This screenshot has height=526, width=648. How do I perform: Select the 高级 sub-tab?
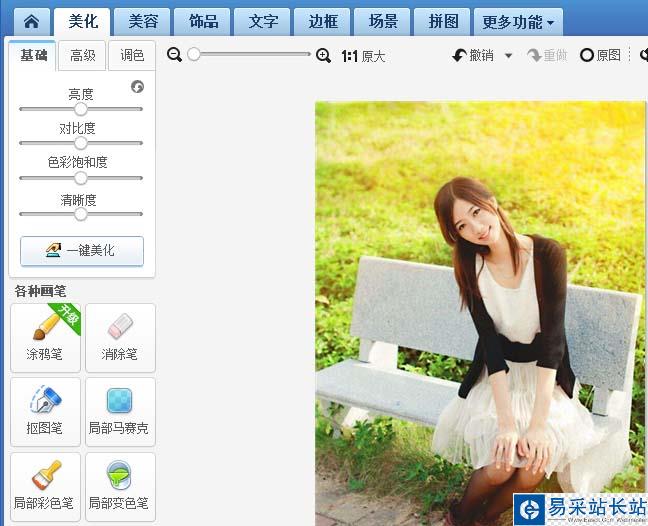tap(82, 55)
